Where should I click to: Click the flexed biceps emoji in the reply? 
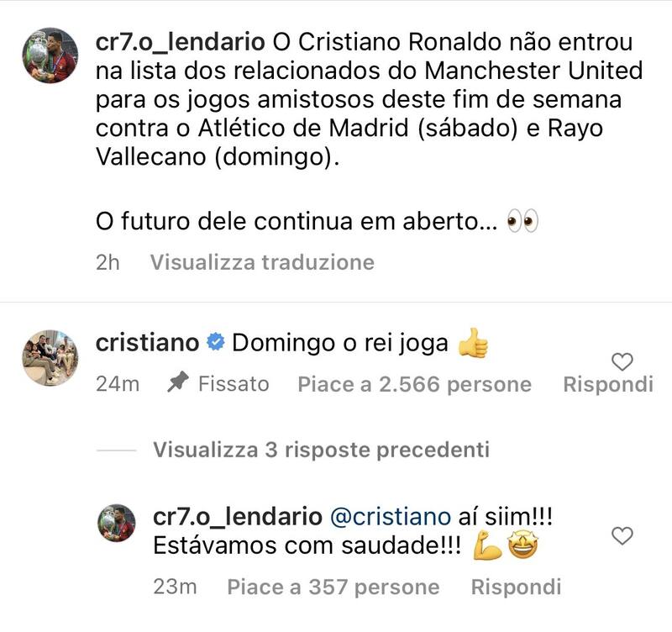(x=487, y=546)
